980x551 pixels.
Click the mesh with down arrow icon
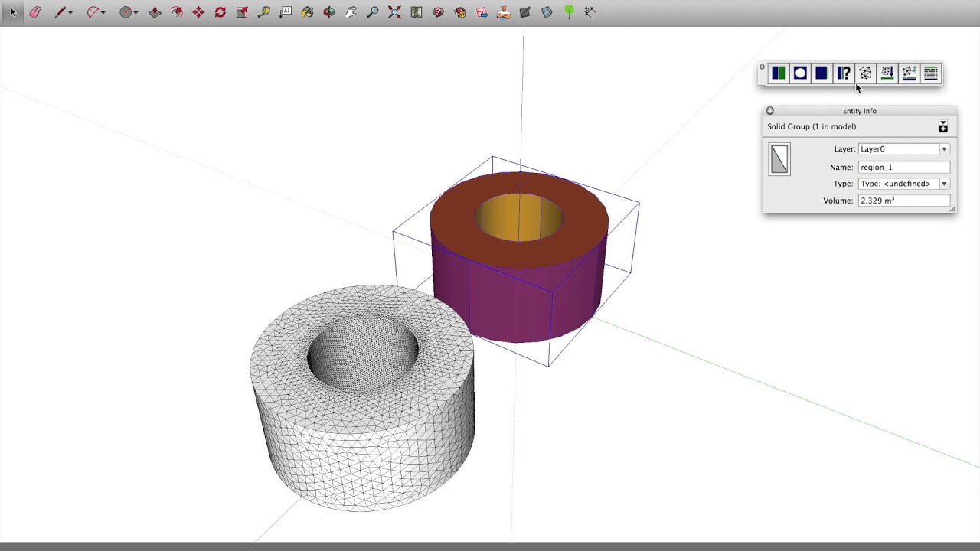pyautogui.click(x=887, y=73)
